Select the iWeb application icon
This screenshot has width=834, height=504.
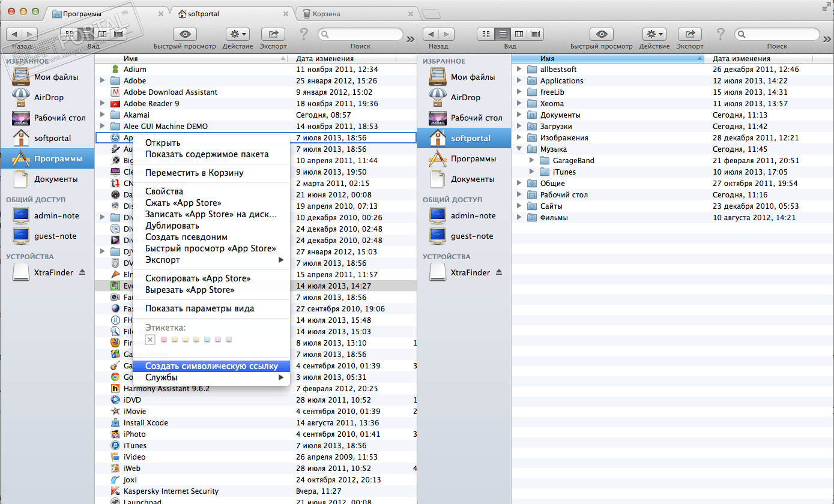[116, 469]
